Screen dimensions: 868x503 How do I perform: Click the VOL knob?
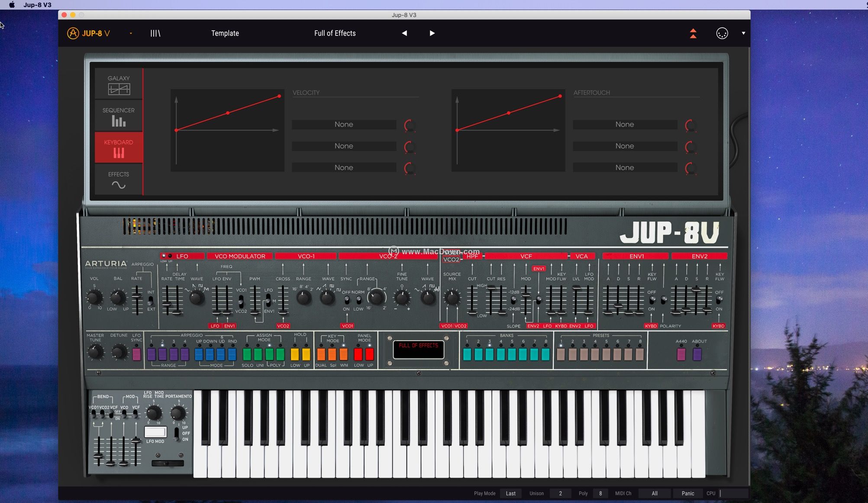94,297
